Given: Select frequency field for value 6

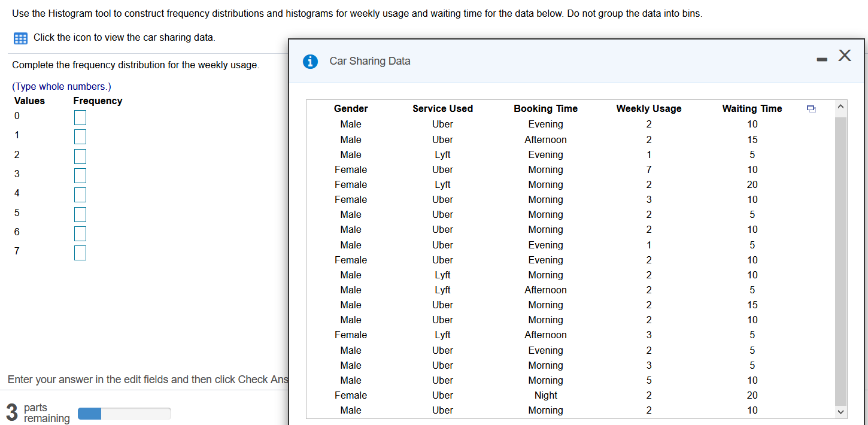Looking at the screenshot, I should coord(80,233).
